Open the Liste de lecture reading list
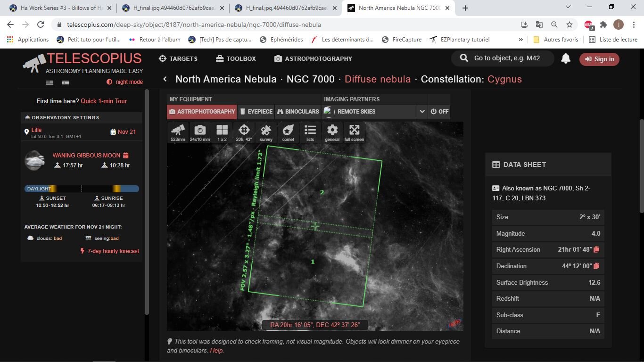The image size is (644, 362). tap(613, 40)
